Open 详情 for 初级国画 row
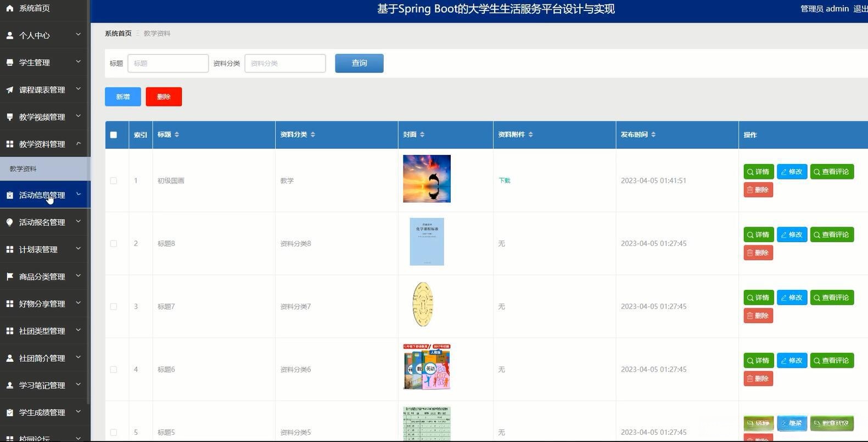The width and height of the screenshot is (868, 442). [759, 172]
